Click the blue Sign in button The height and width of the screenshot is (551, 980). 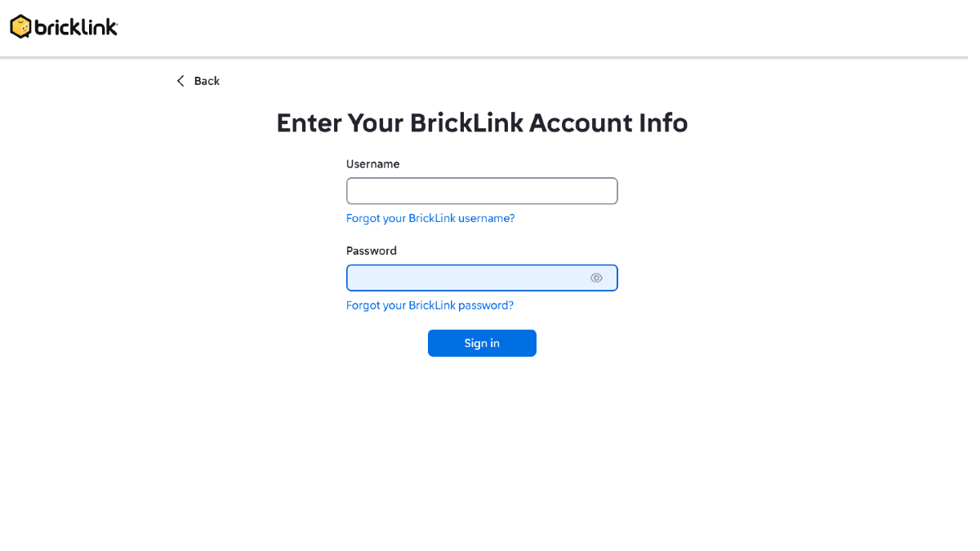pos(482,343)
